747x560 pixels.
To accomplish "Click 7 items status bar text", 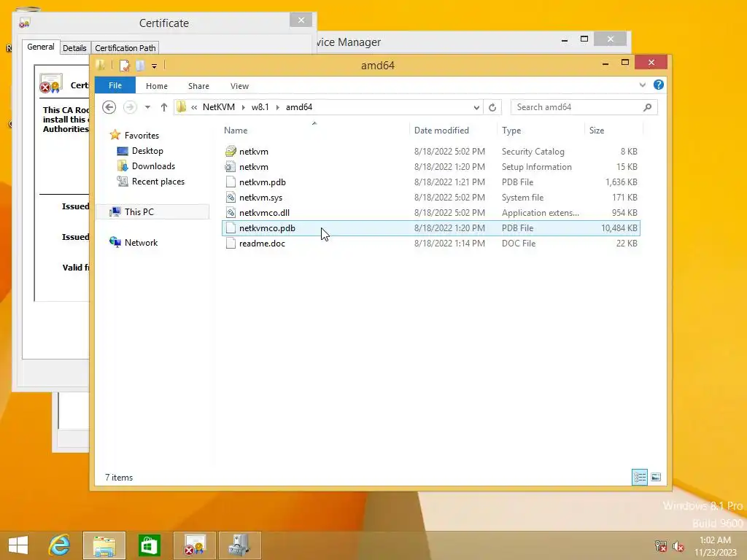I will pyautogui.click(x=119, y=478).
